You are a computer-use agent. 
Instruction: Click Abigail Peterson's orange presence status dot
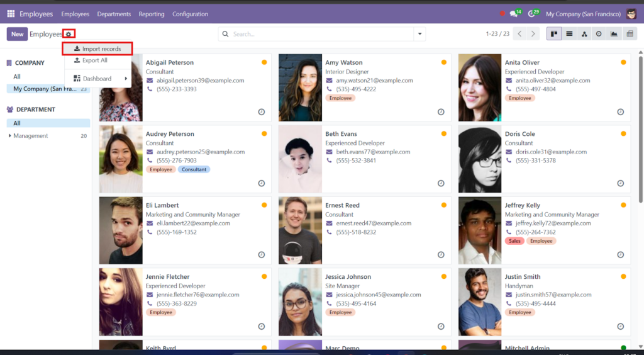(x=264, y=62)
